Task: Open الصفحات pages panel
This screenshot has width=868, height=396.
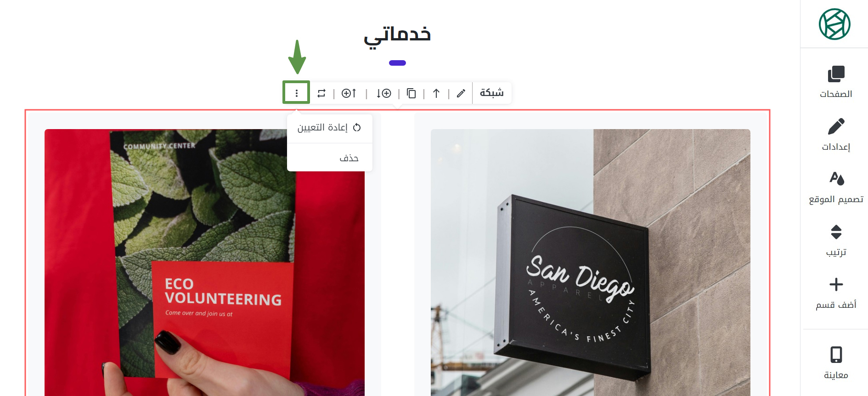Action: tap(836, 82)
